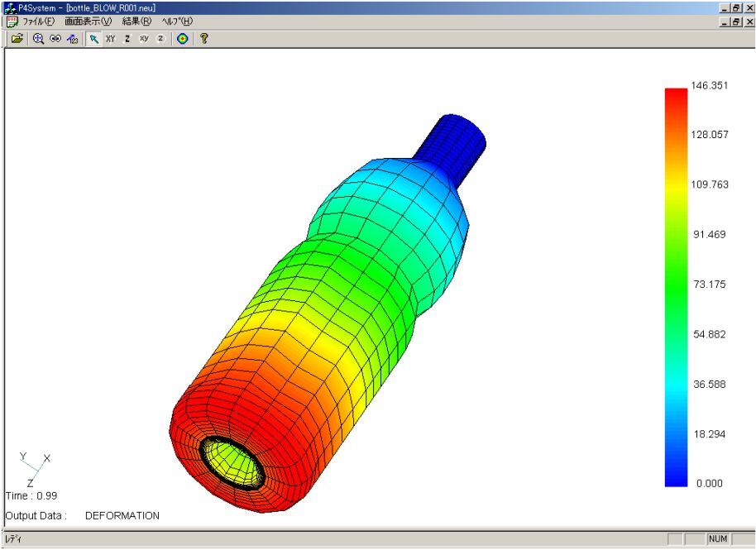Minimize the inner bottle_BLOW document window
The height and width of the screenshot is (550, 756).
[x=725, y=22]
